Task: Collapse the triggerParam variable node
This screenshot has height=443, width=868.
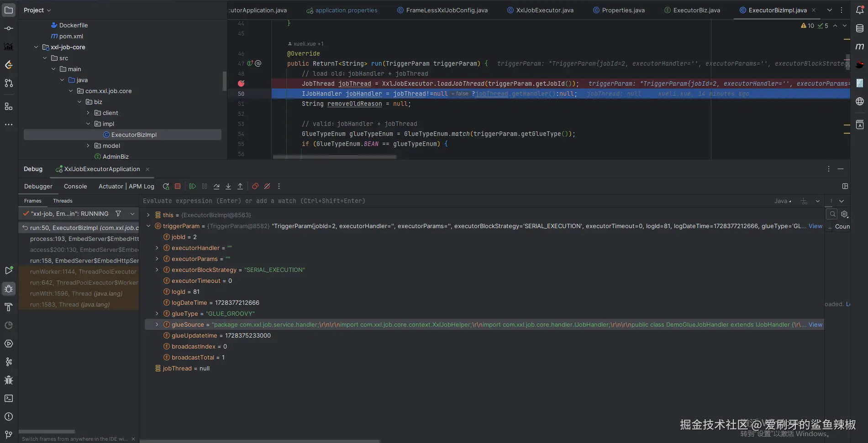Action: (x=148, y=226)
